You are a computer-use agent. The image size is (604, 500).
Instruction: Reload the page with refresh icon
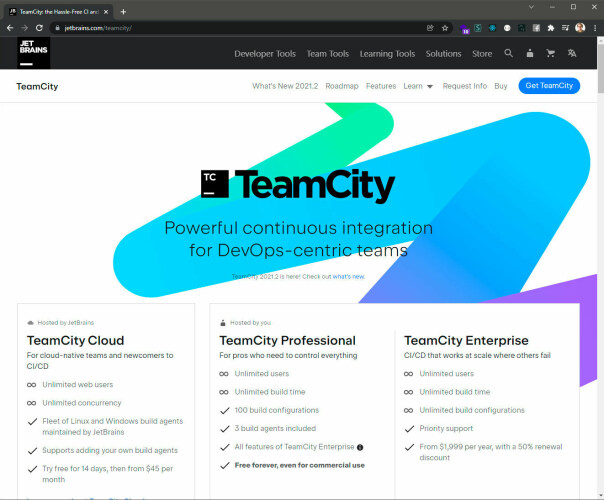[x=39, y=28]
